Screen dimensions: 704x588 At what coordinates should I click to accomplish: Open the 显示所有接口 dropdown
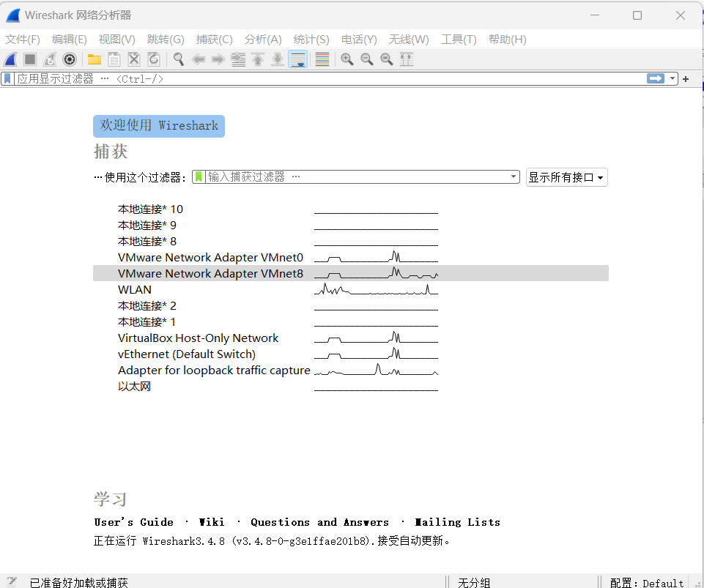click(566, 177)
